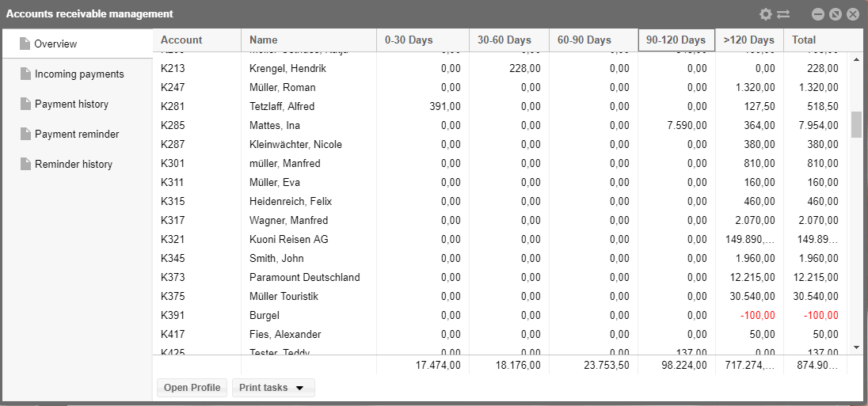The image size is (868, 406).
Task: Click the Payment history page icon
Action: (x=25, y=104)
